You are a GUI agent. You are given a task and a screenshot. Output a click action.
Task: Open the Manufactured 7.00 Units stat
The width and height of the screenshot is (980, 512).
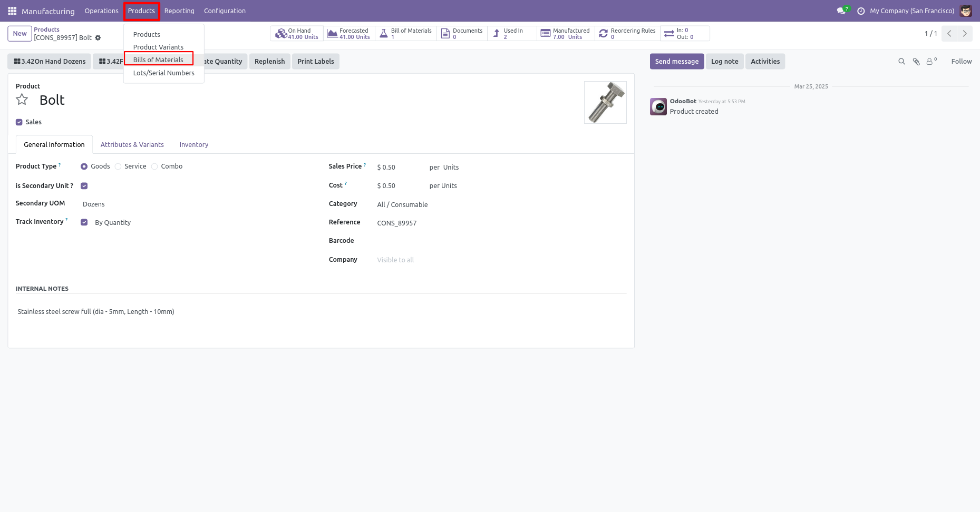[x=566, y=34]
